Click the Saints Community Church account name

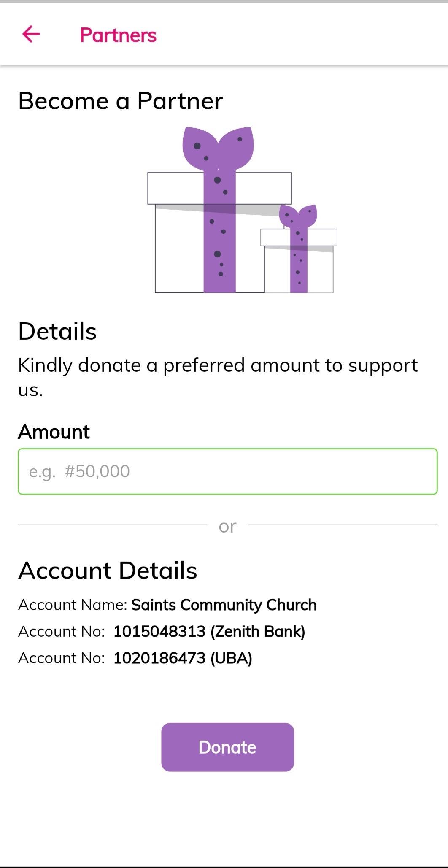[x=224, y=605]
